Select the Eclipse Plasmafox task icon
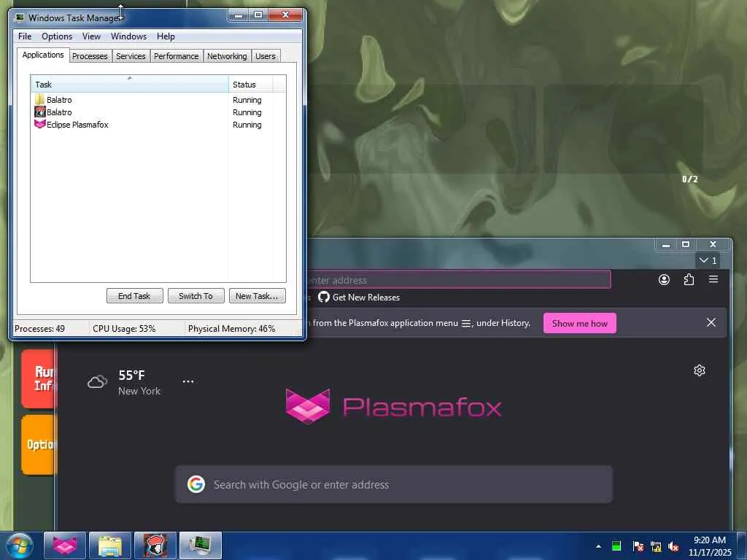This screenshot has height=560, width=747. [40, 124]
